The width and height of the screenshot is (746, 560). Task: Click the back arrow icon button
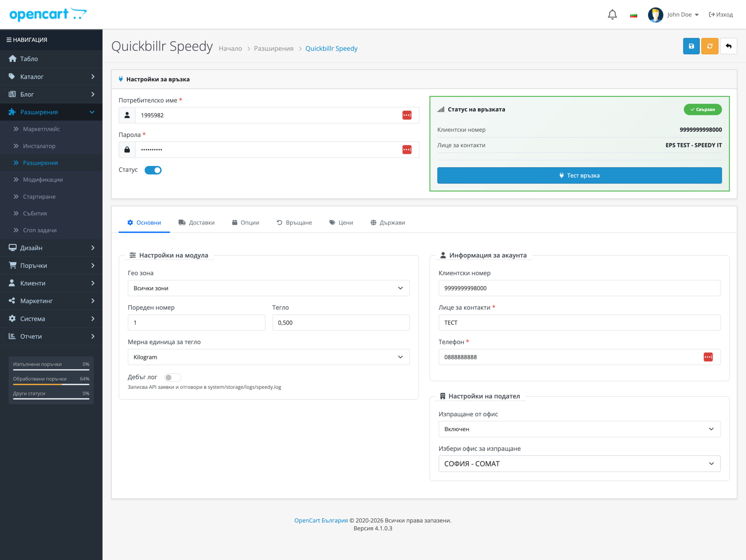tap(728, 46)
